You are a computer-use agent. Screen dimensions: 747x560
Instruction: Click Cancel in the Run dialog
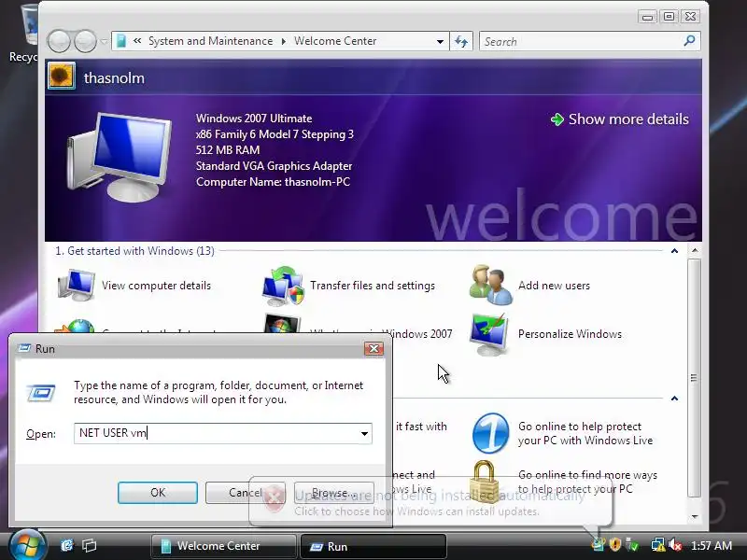246,493
